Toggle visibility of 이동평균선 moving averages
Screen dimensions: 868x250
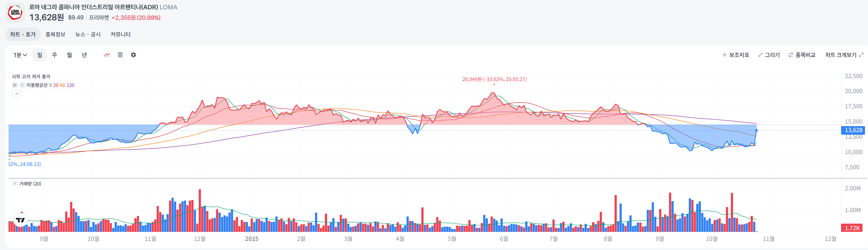[x=15, y=85]
